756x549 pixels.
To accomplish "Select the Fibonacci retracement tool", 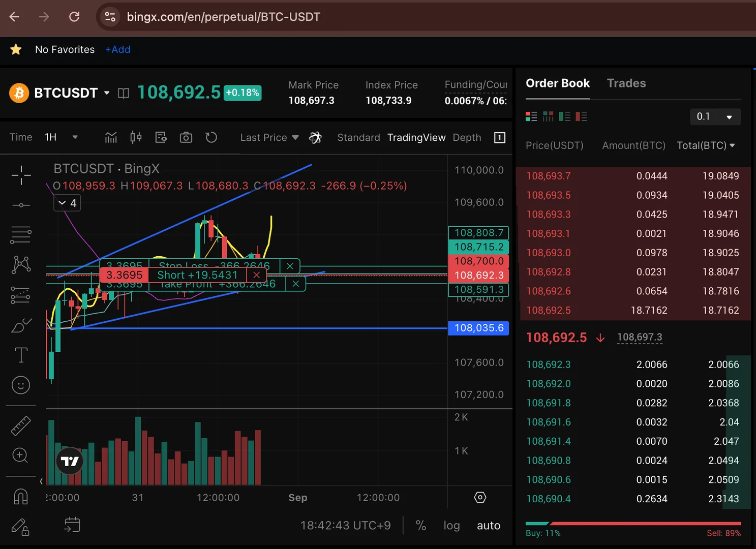I will click(x=21, y=235).
